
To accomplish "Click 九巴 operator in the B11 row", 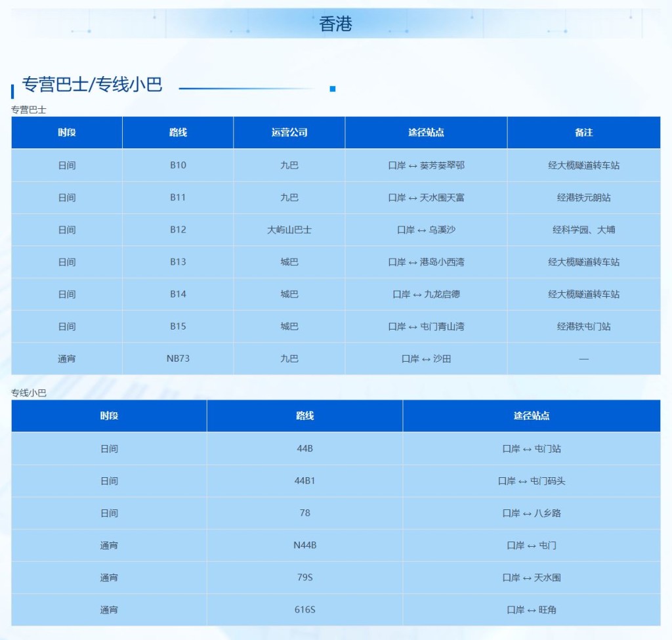I will pyautogui.click(x=289, y=197).
